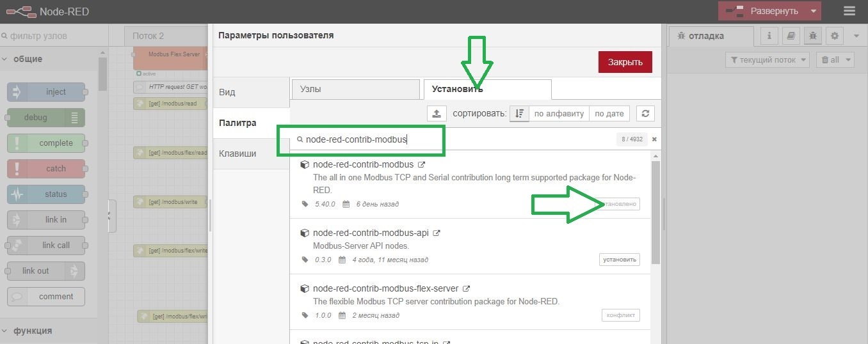Image resolution: width=868 pixels, height=344 pixels.
Task: Select the [get] /modbus/flex/read node
Action: click(x=171, y=153)
